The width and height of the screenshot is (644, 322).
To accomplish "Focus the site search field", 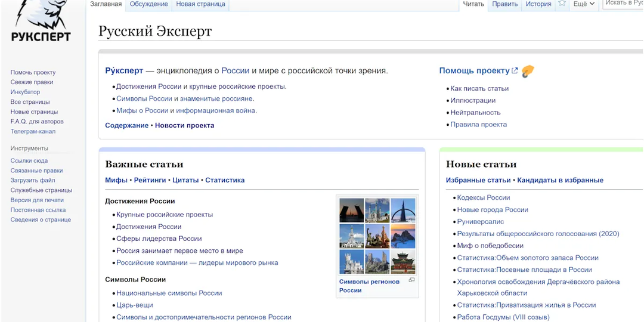I will coord(623,4).
